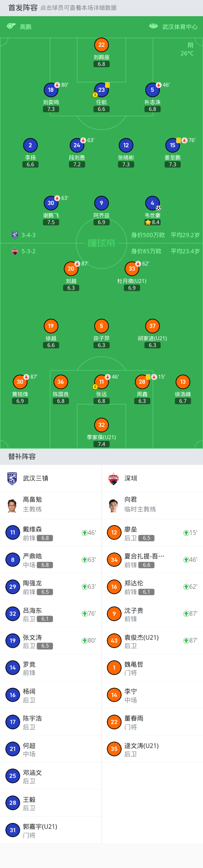
Task: Click the Shenzhen crest beside 5-3-2
Action: click(x=15, y=251)
